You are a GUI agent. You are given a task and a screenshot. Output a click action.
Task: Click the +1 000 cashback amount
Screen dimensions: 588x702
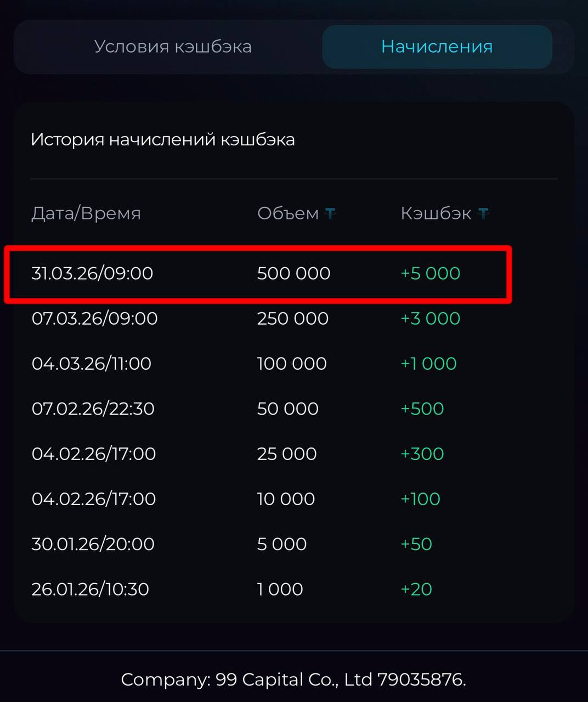[428, 364]
